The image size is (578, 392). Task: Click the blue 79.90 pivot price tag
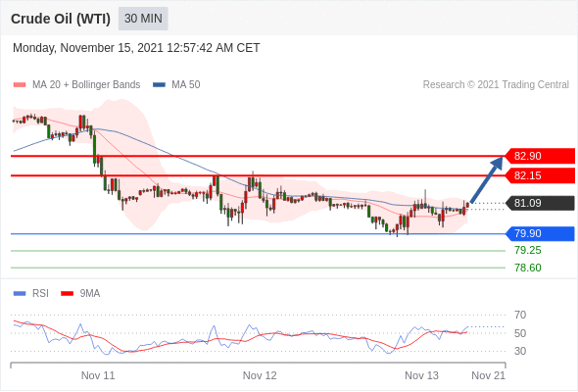click(x=540, y=233)
